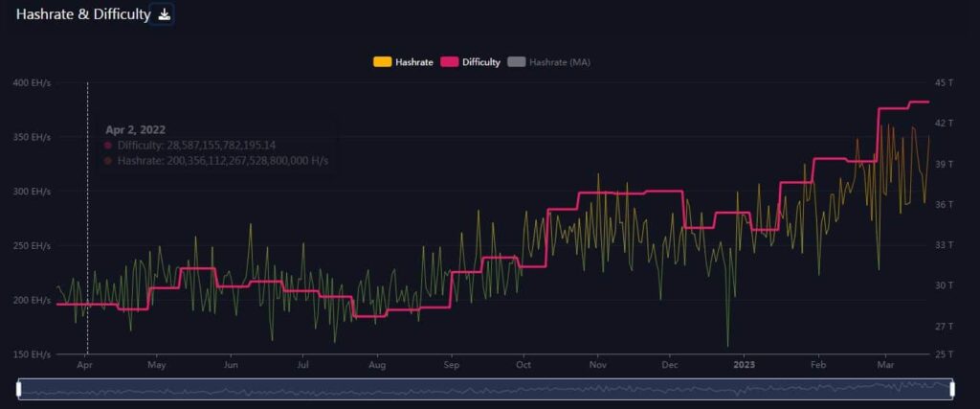Click the Difficulty value in tooltip
This screenshot has height=409, width=980.
(x=196, y=145)
